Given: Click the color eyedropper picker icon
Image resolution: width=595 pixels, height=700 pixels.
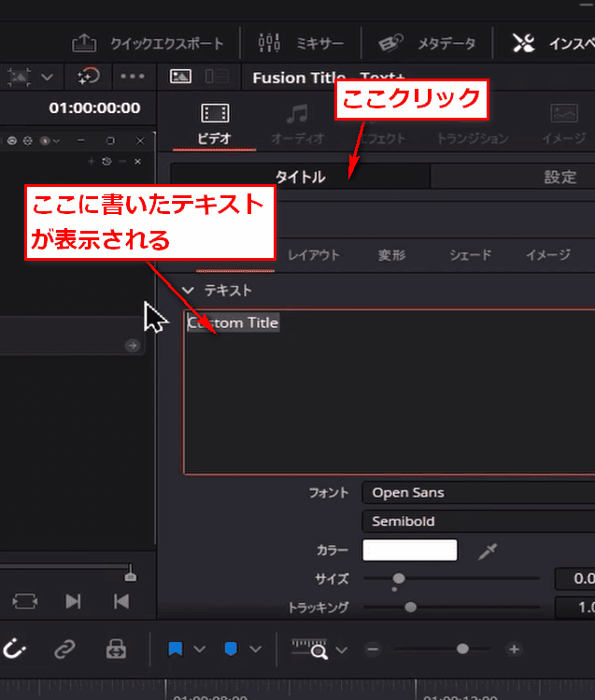Looking at the screenshot, I should pyautogui.click(x=487, y=551).
